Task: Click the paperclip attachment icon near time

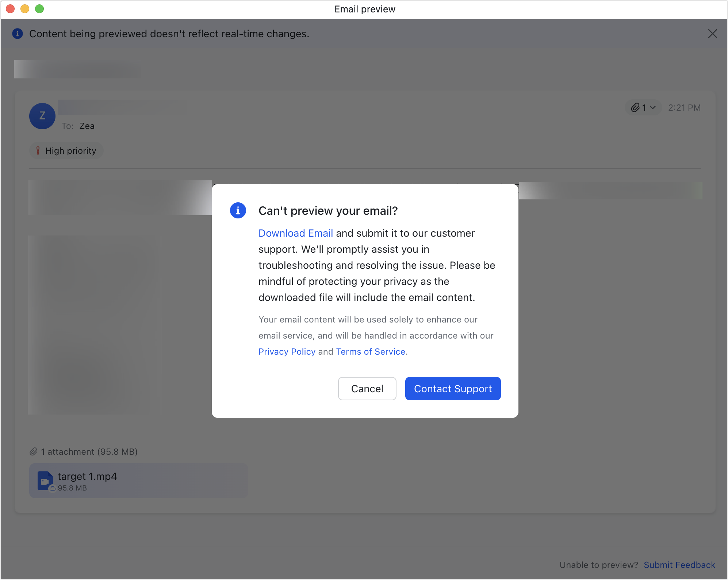Action: (x=636, y=107)
